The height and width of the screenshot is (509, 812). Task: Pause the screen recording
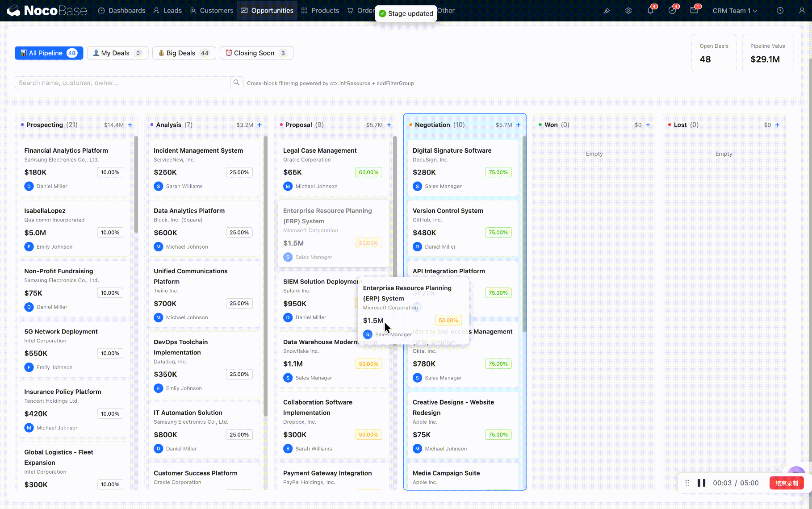click(701, 483)
